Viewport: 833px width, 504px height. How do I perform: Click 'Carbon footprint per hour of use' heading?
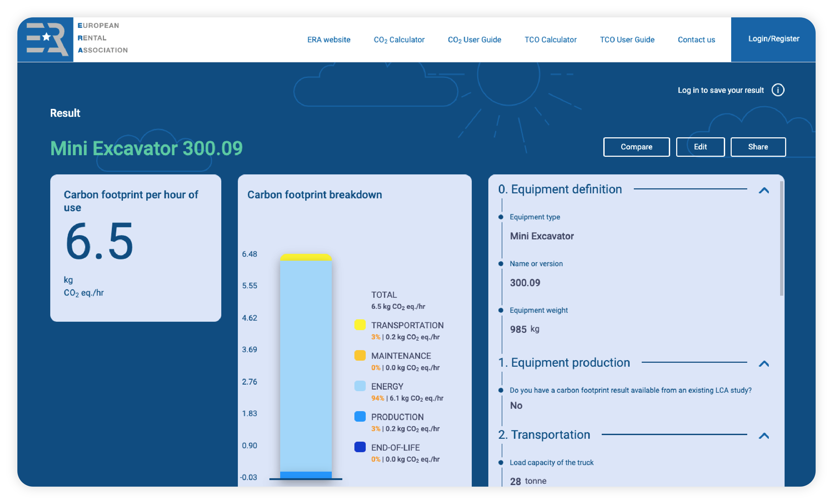[131, 201]
